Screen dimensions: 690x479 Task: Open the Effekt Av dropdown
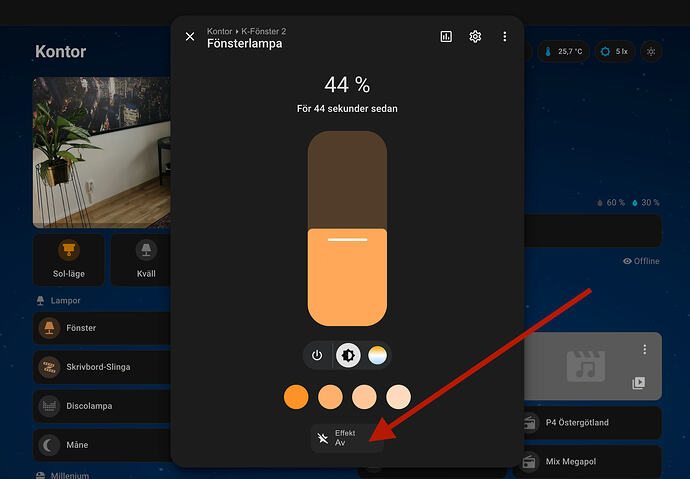[x=347, y=438]
